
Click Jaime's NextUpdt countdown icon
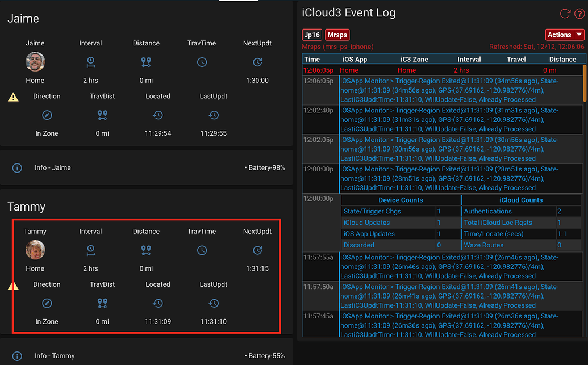coord(257,62)
